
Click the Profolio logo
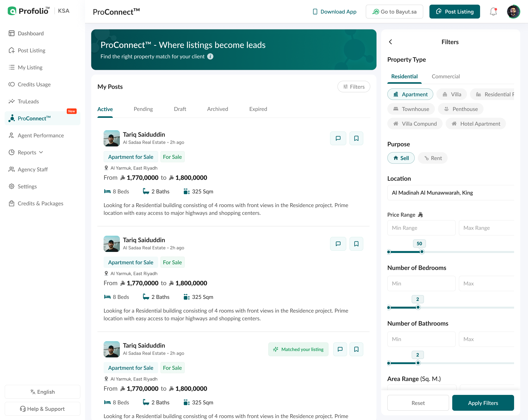(x=29, y=11)
